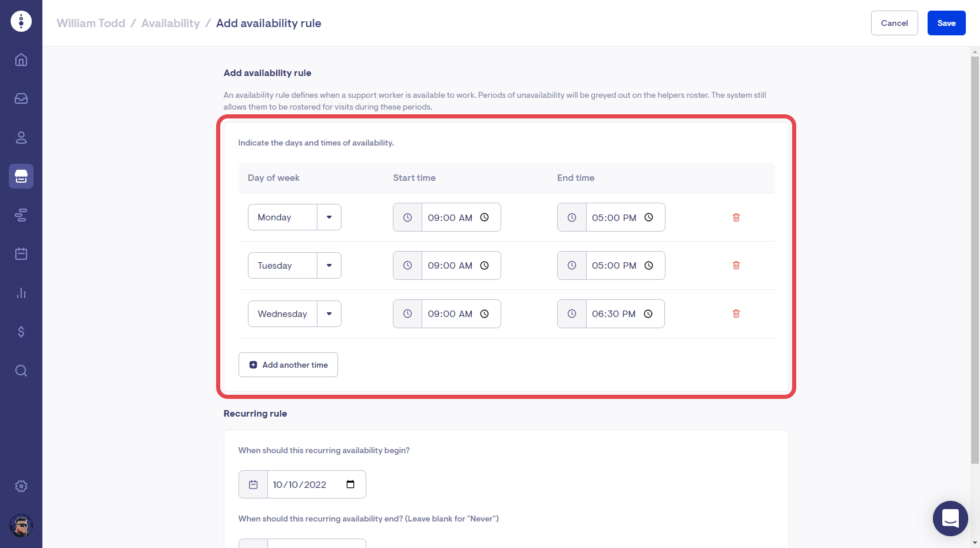Click the person icon in sidebar
Image resolution: width=980 pixels, height=548 pixels.
(21, 137)
